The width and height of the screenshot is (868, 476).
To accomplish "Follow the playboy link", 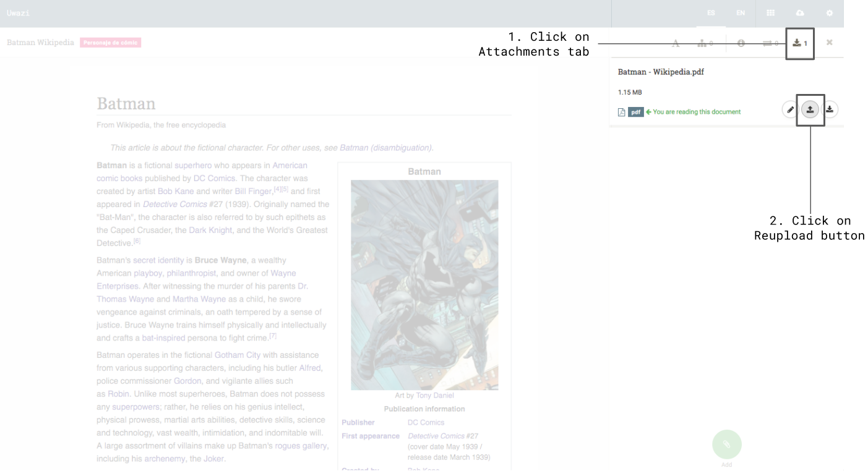I will (148, 273).
